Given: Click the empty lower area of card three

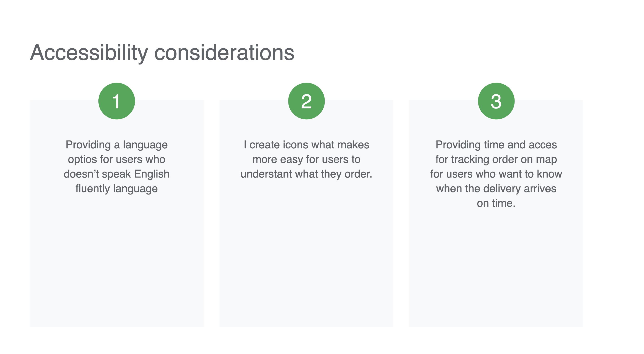Looking at the screenshot, I should 496,270.
